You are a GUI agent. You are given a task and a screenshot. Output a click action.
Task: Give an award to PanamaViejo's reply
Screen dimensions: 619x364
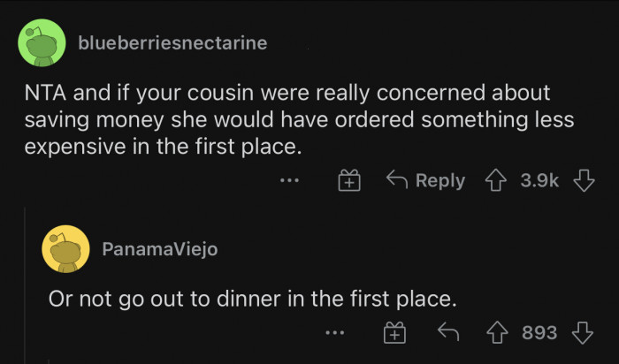click(x=394, y=333)
